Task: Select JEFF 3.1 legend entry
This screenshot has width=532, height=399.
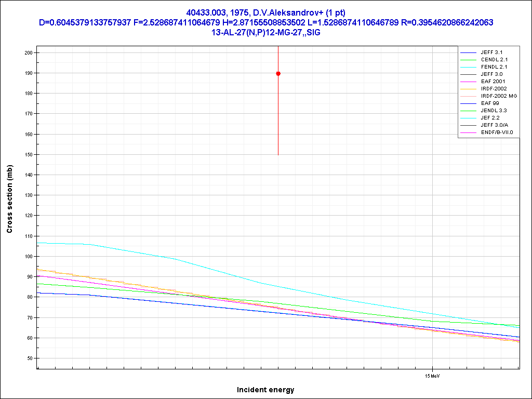Action: [491, 52]
